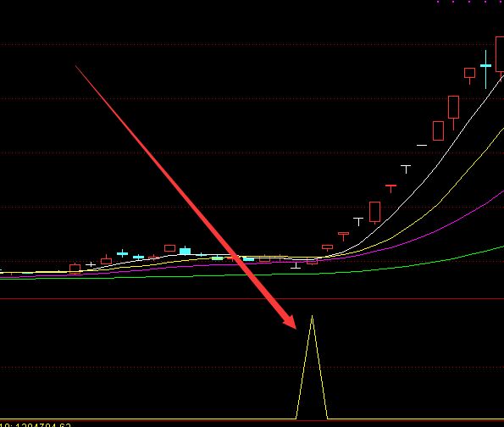Select the tall cyan doji candlestick
This screenshot has width=504, height=427.
tap(485, 69)
